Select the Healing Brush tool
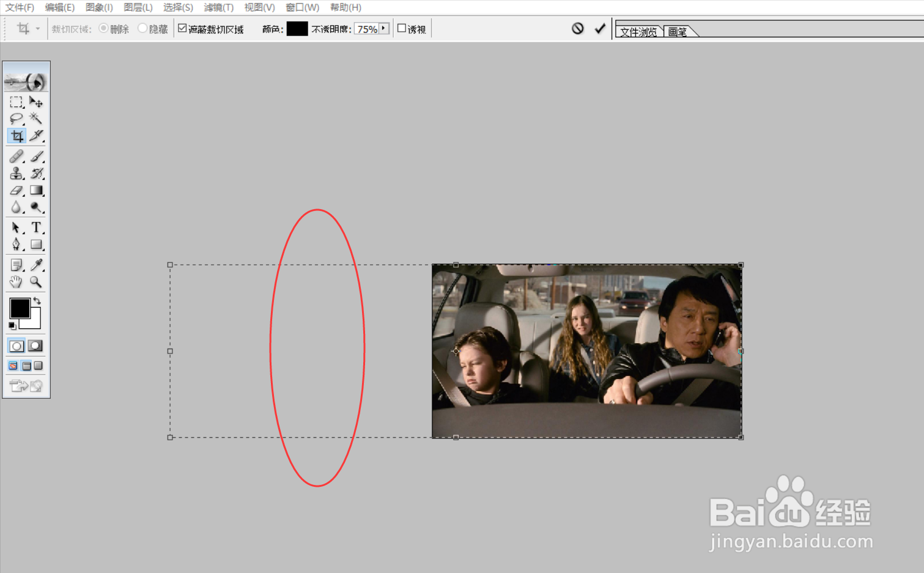924x573 pixels. 17,157
